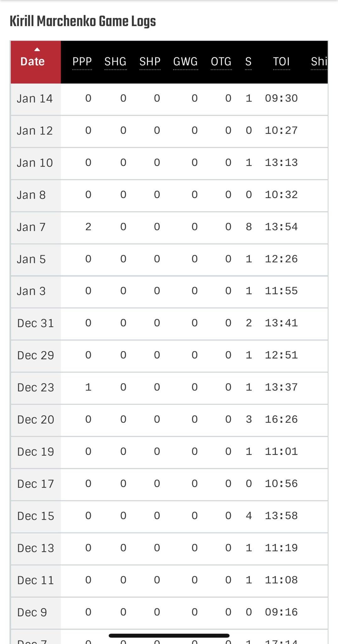Sort by the SHG column header
This screenshot has height=644, width=338.
point(115,62)
